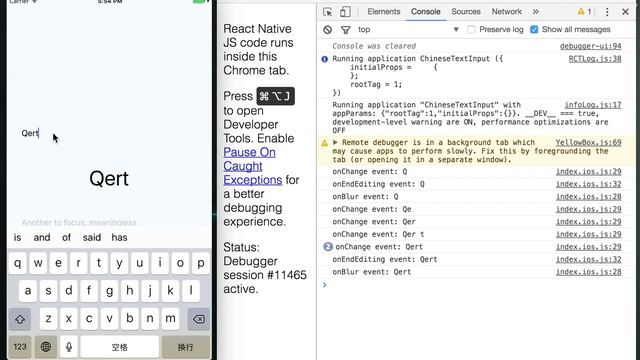Screen dimensions: 640x360
Task: Tap the m key on keyboard
Action: [x=170, y=319]
